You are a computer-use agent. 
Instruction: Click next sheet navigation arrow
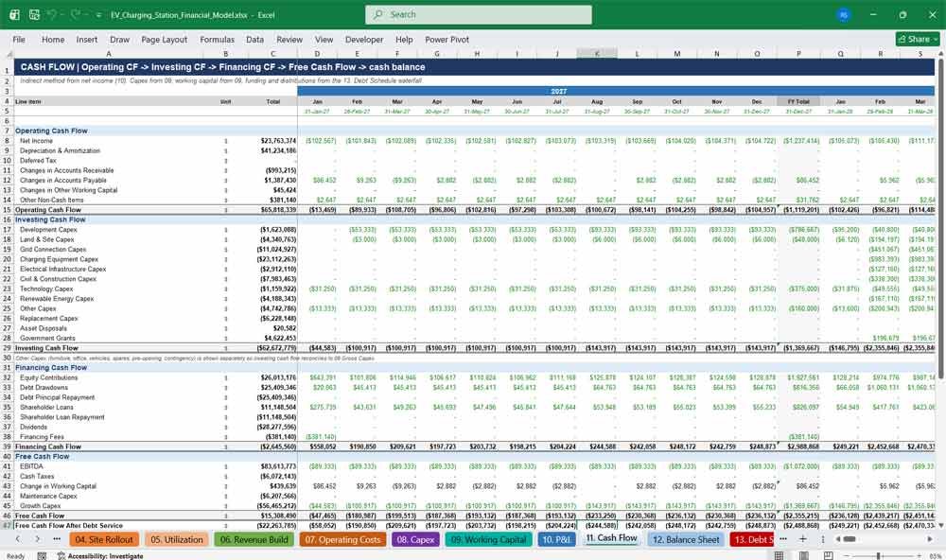(38, 539)
